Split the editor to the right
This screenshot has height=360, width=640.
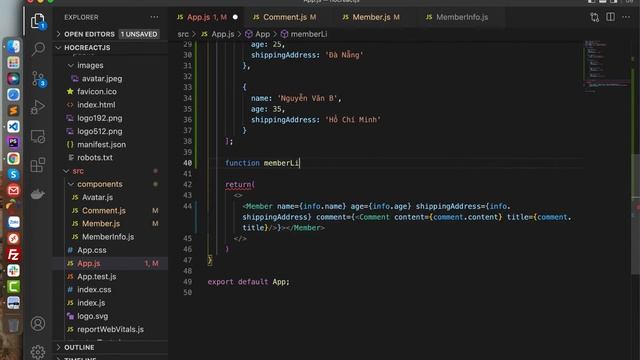click(610, 17)
